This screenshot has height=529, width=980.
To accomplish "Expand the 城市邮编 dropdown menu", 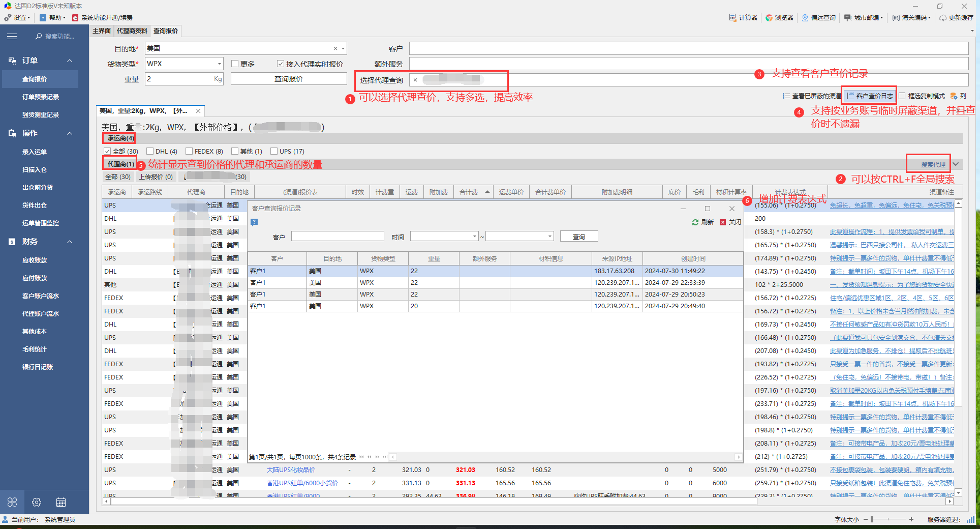I will (x=881, y=17).
